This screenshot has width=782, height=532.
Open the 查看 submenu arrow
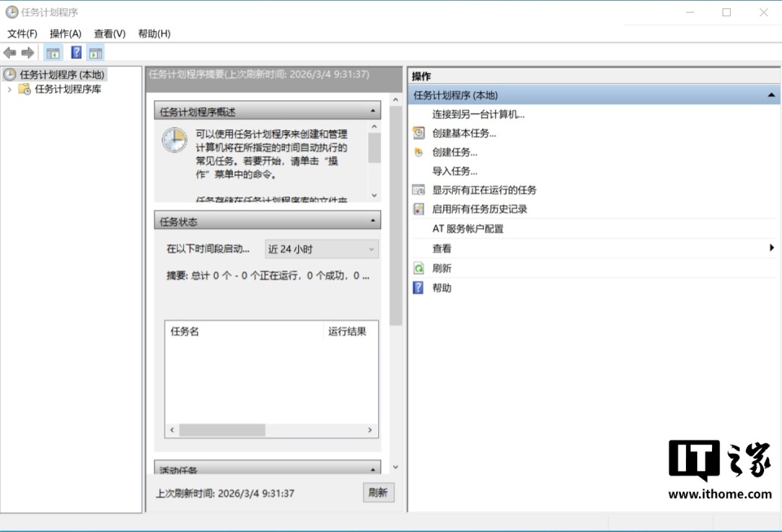[x=771, y=248]
